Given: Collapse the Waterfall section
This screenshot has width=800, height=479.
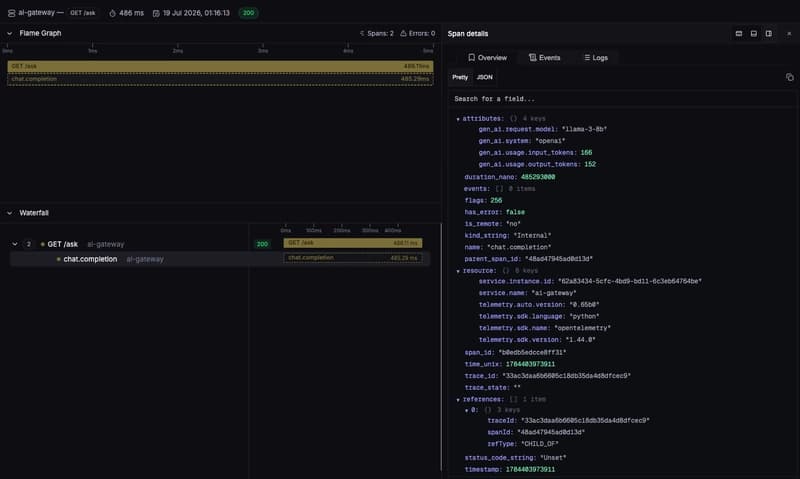Looking at the screenshot, I should click(9, 213).
